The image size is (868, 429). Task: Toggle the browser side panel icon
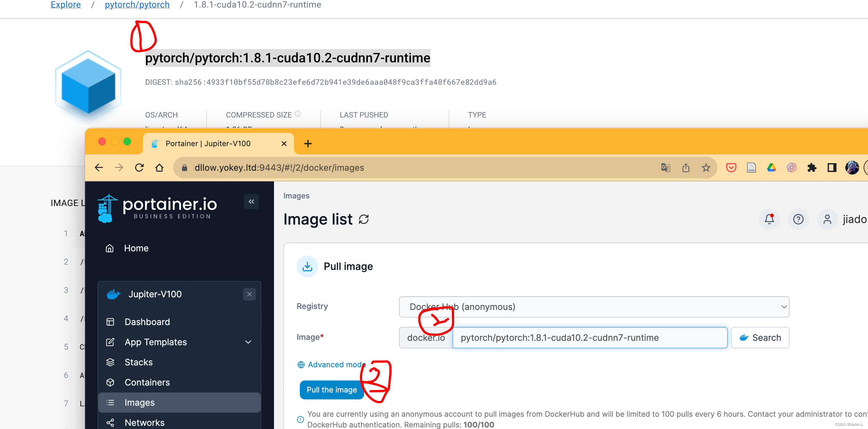pos(831,168)
